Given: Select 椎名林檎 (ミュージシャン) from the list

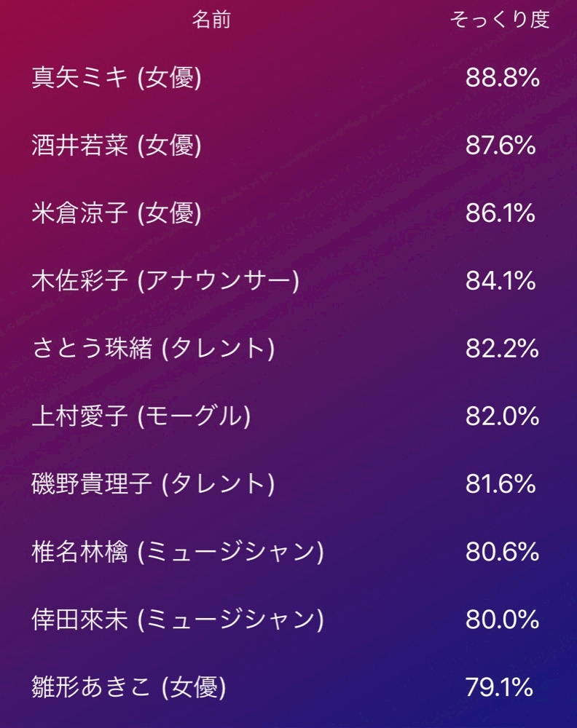Looking at the screenshot, I should (178, 552).
